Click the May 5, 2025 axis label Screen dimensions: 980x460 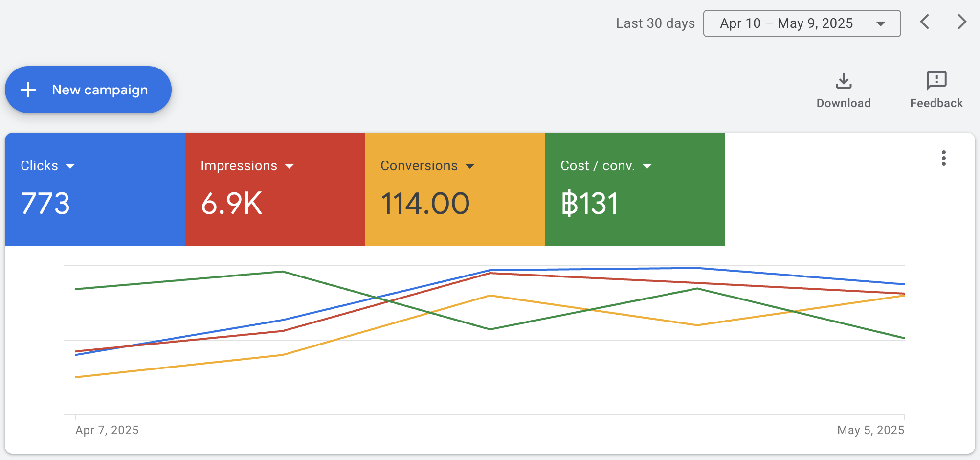coord(870,430)
